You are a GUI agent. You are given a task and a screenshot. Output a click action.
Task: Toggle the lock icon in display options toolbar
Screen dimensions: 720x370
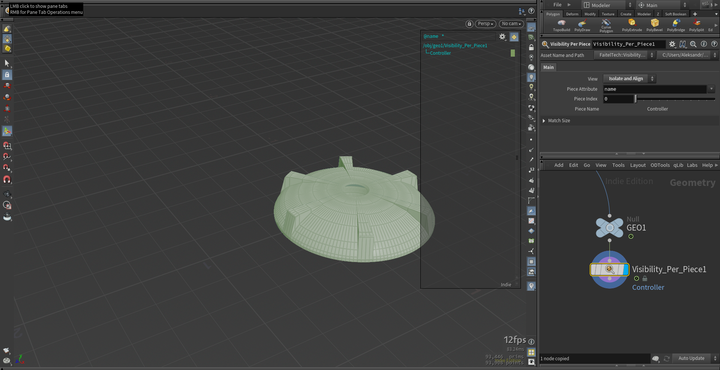pos(531,47)
